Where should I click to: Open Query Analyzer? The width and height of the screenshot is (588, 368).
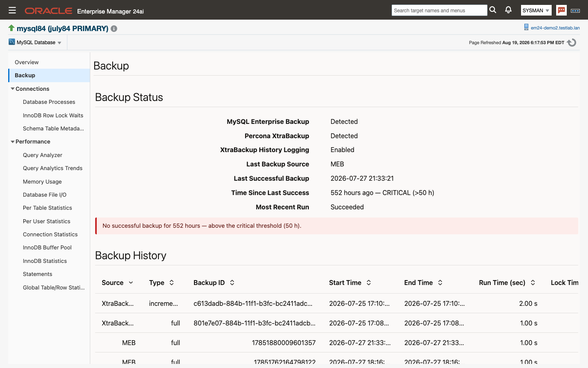click(x=42, y=155)
